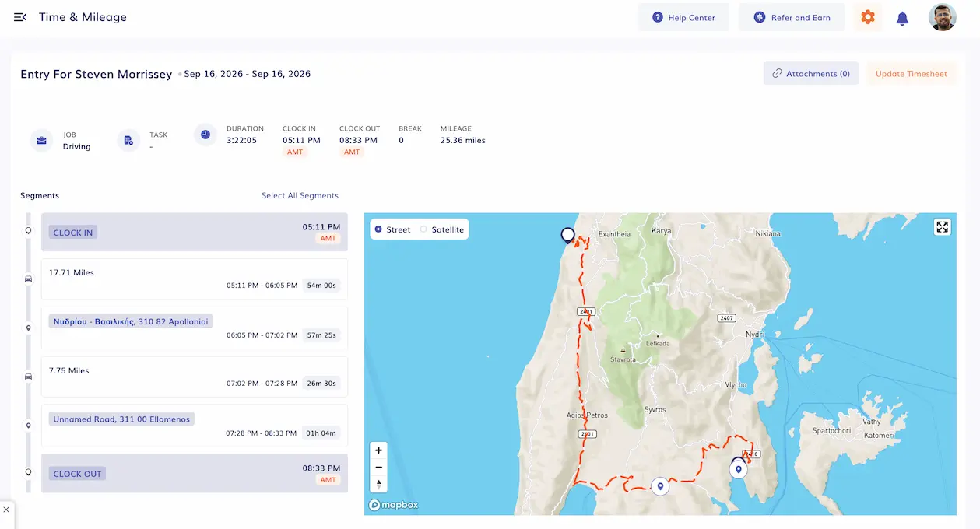Screen dimensions: 980x529
Task: Click the start marker near Exantheia
Action: coord(568,235)
